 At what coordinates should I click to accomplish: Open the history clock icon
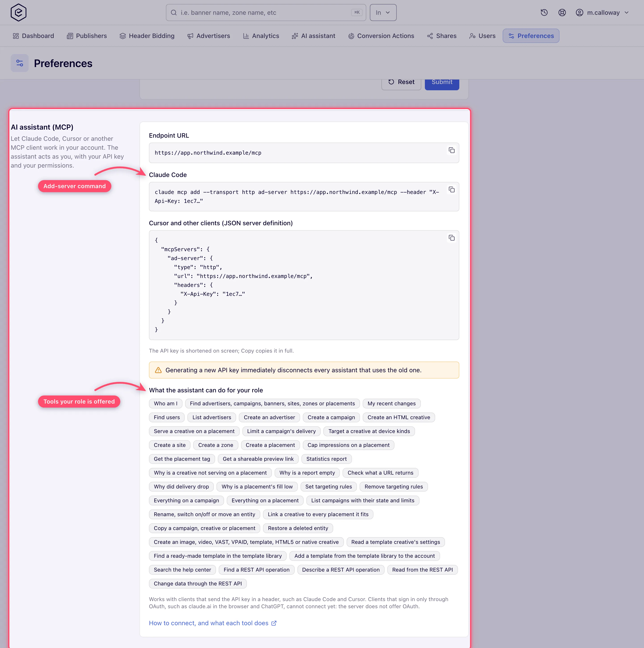point(544,13)
